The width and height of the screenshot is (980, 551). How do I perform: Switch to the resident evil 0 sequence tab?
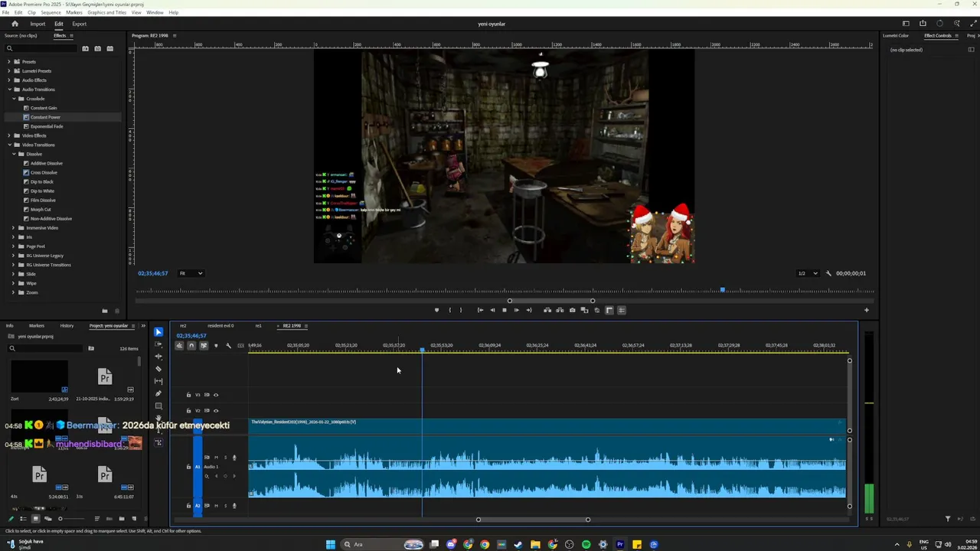[x=220, y=326]
